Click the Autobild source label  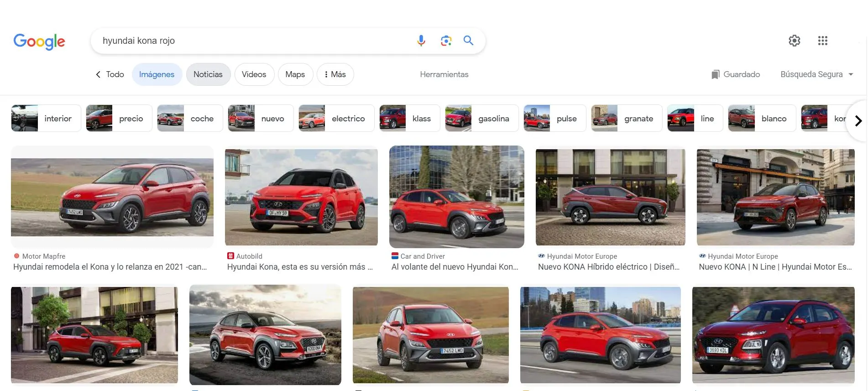[x=249, y=256]
